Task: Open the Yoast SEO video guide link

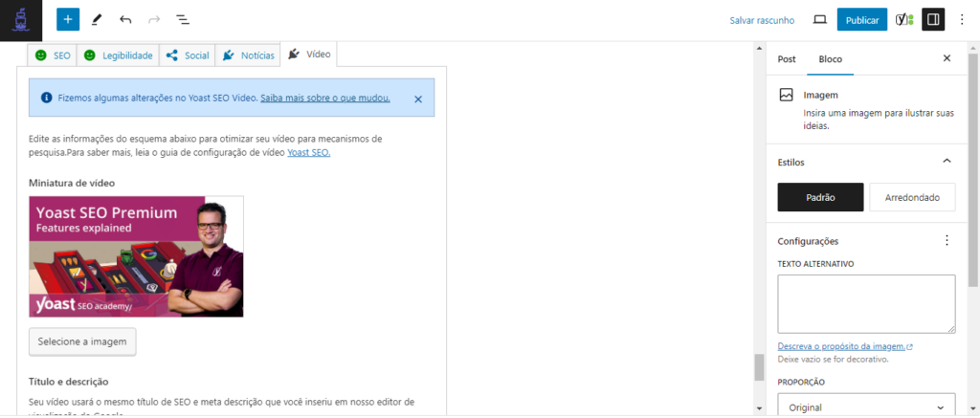Action: click(x=309, y=152)
